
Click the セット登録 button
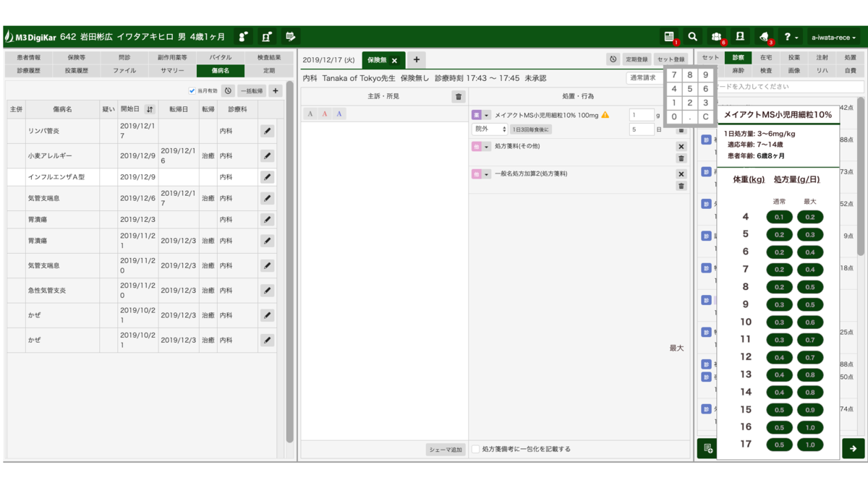click(671, 59)
